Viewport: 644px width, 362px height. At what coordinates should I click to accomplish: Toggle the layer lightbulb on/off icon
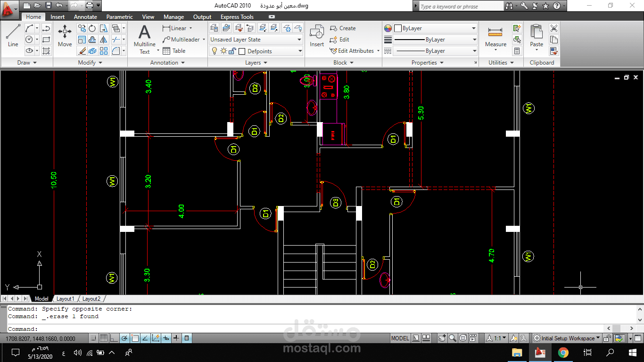[x=214, y=51]
